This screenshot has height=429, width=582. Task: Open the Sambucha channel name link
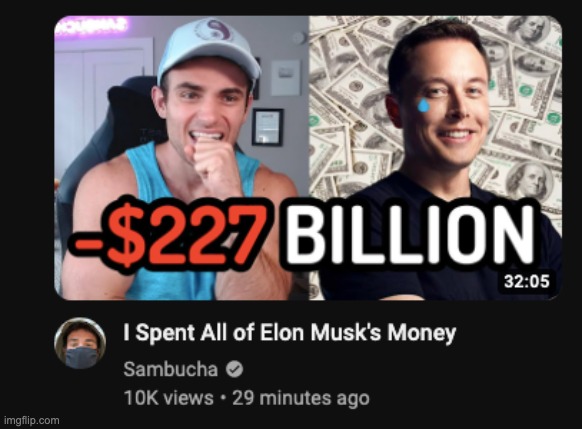[x=170, y=369]
